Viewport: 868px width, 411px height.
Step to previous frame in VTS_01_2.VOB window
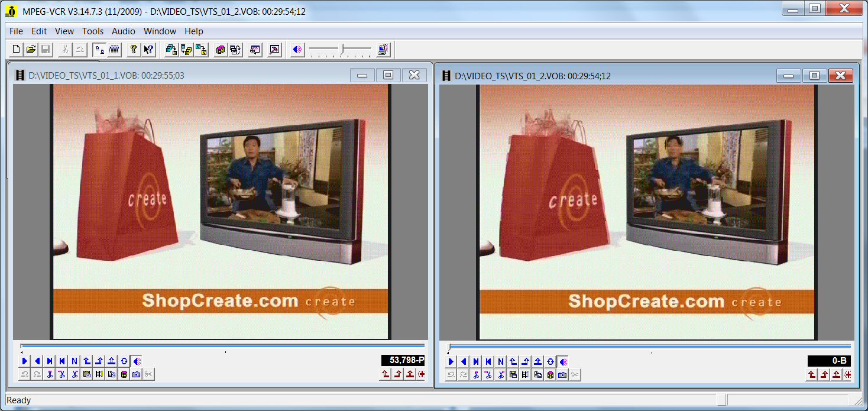coord(488,361)
